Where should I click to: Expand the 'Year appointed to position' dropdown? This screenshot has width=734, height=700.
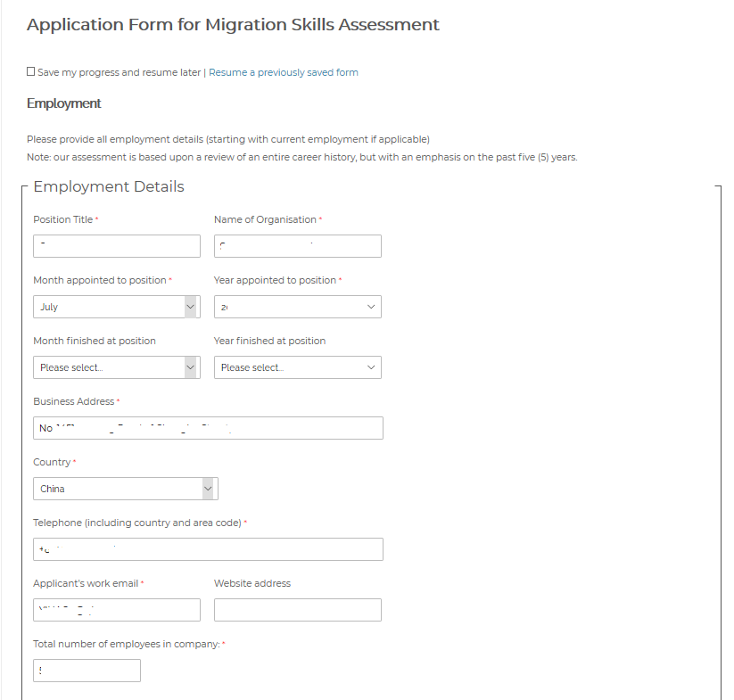point(298,307)
